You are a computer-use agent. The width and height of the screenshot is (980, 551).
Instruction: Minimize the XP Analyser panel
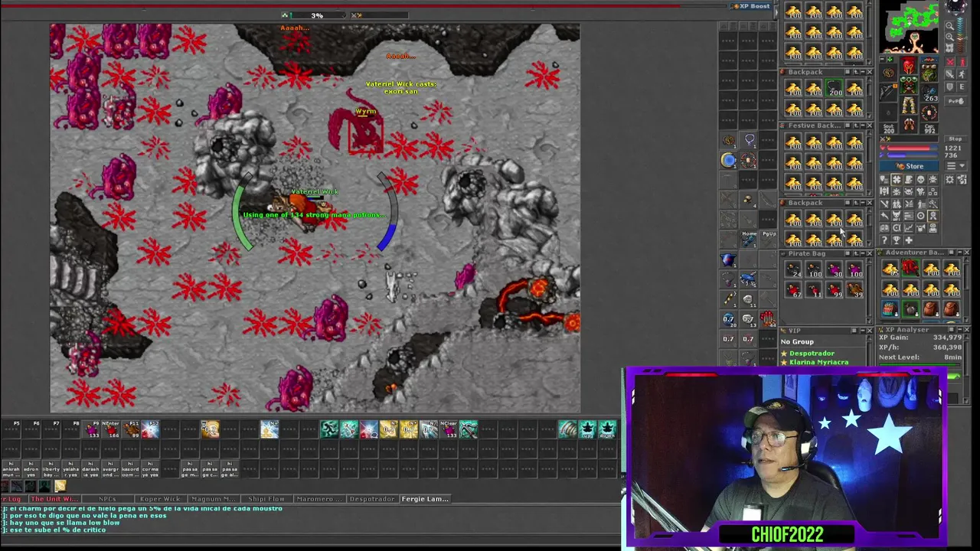[959, 329]
